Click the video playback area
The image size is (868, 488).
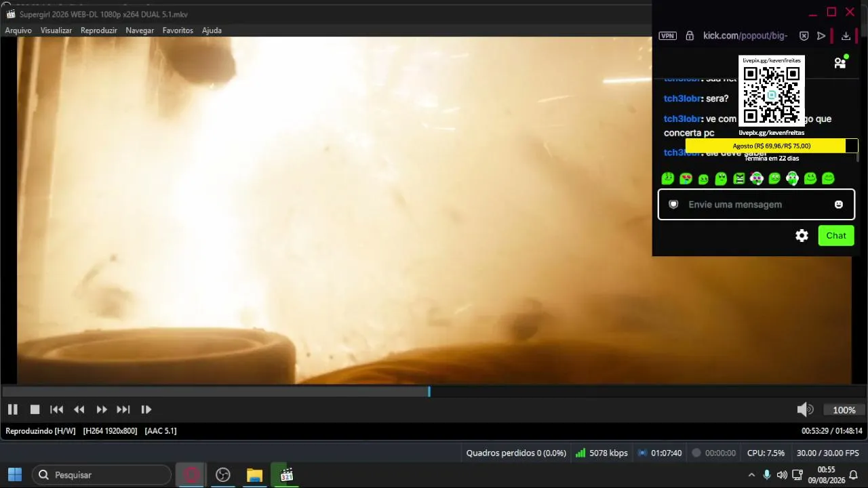tap(434, 210)
